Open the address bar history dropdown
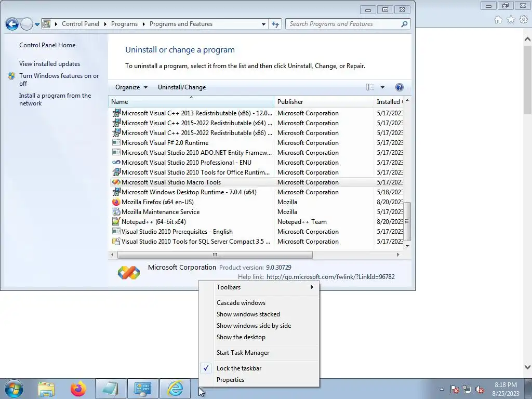532x399 pixels. pyautogui.click(x=263, y=24)
